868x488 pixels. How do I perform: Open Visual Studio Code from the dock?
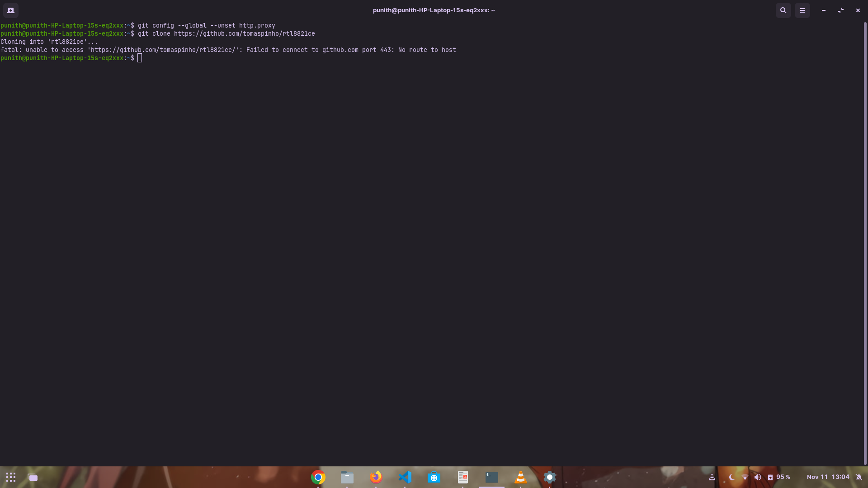pyautogui.click(x=405, y=477)
